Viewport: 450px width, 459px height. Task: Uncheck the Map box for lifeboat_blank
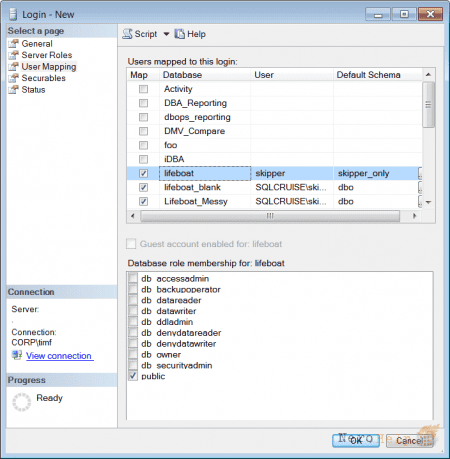click(x=143, y=187)
